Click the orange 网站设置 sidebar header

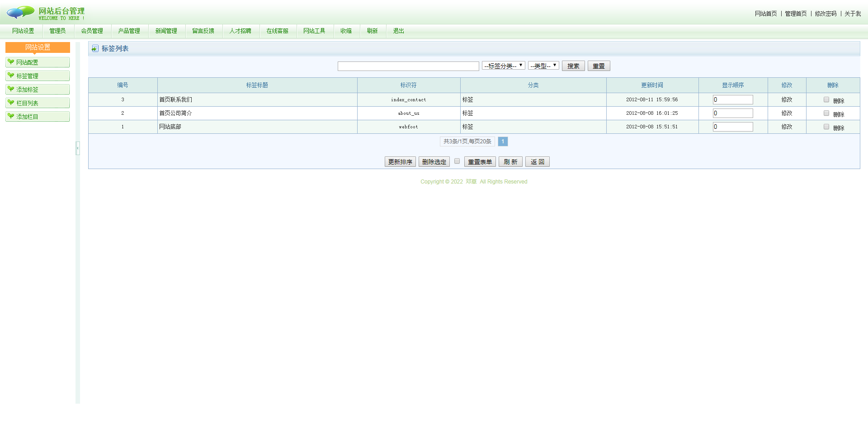click(x=38, y=47)
